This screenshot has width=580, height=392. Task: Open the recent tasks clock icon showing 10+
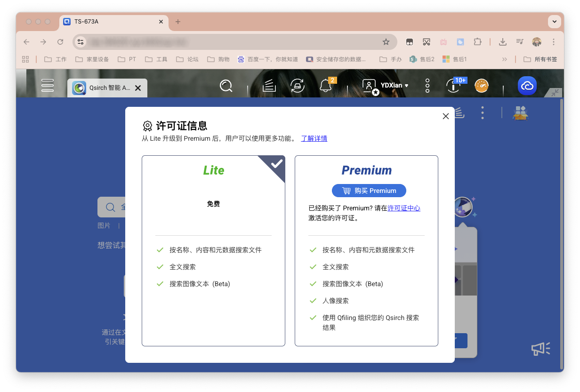453,86
